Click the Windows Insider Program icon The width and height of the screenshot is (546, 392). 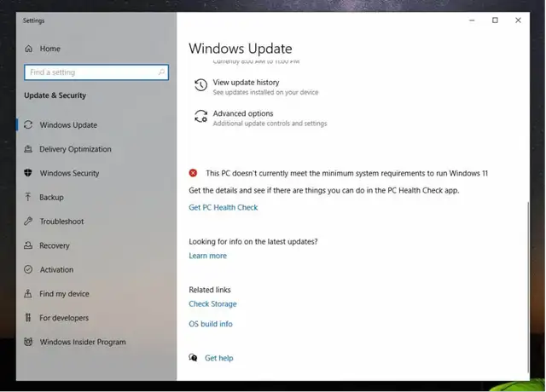[x=28, y=342]
